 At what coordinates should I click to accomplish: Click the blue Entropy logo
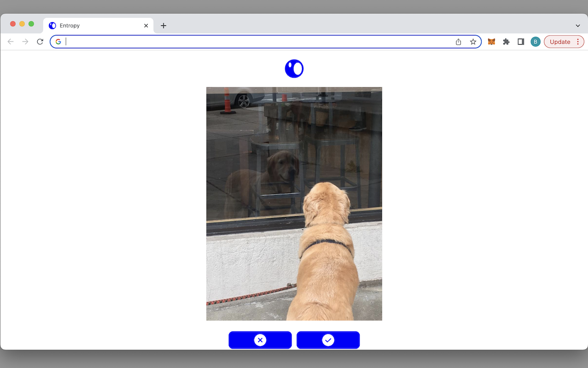click(294, 69)
